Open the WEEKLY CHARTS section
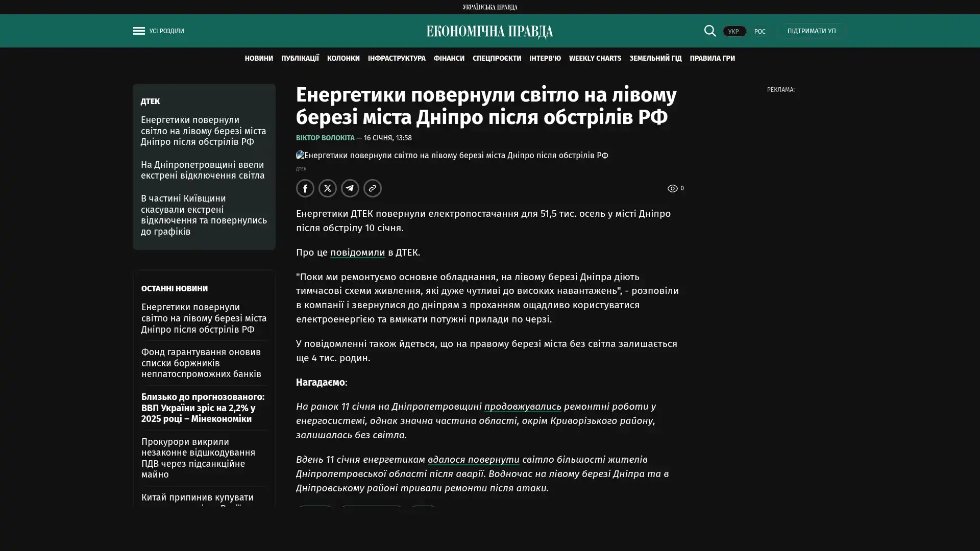Viewport: 980px width, 551px height. (x=595, y=59)
